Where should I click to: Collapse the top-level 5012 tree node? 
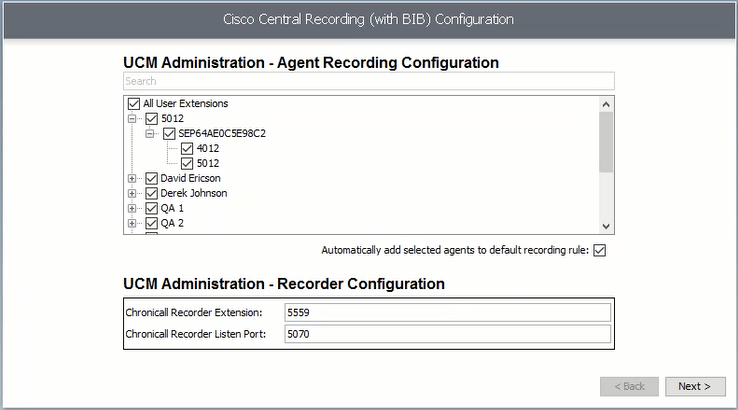(x=132, y=119)
